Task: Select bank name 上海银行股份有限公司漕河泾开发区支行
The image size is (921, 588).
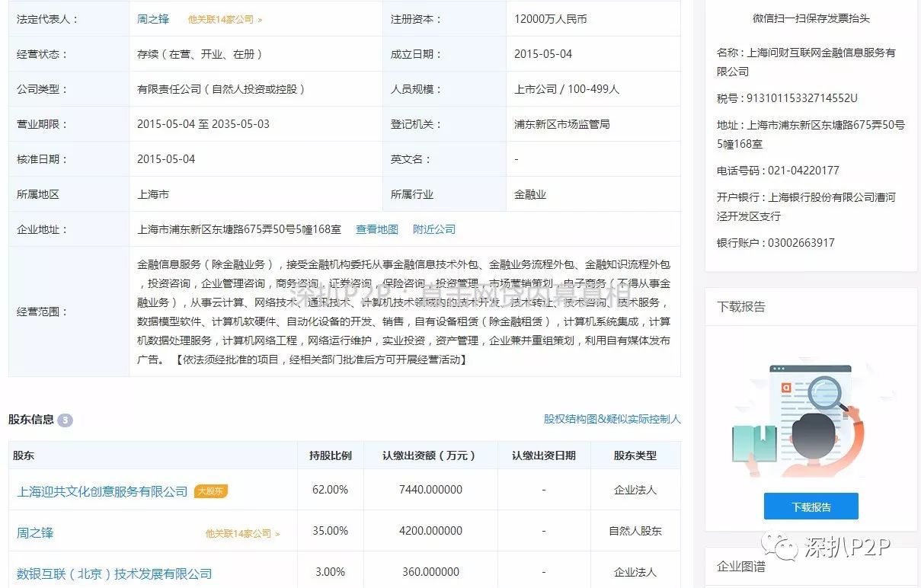Action: pyautogui.click(x=806, y=207)
